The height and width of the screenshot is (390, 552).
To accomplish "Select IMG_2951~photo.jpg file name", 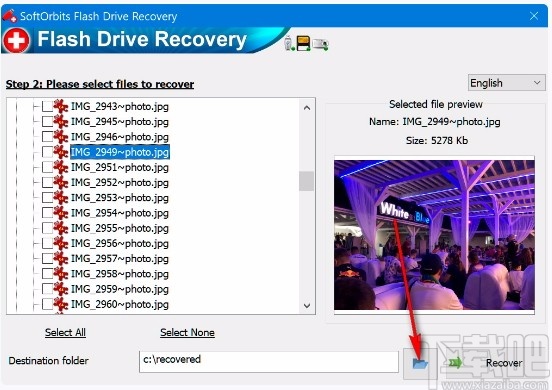I will [120, 167].
